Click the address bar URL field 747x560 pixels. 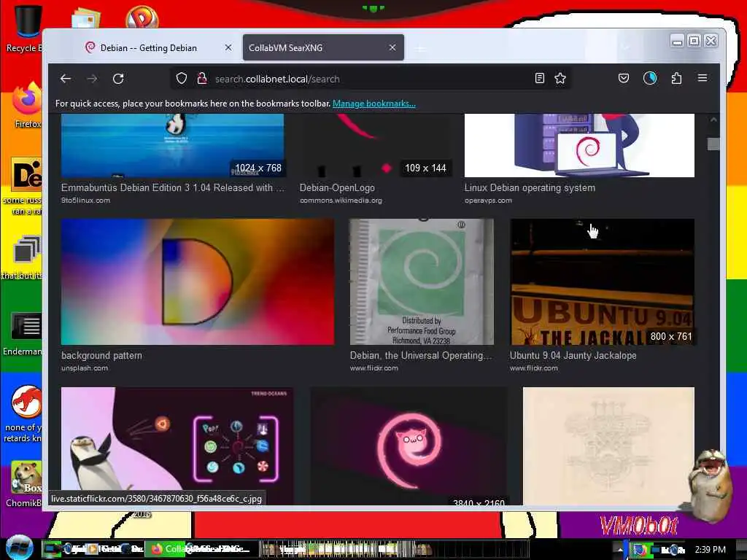coord(371,79)
